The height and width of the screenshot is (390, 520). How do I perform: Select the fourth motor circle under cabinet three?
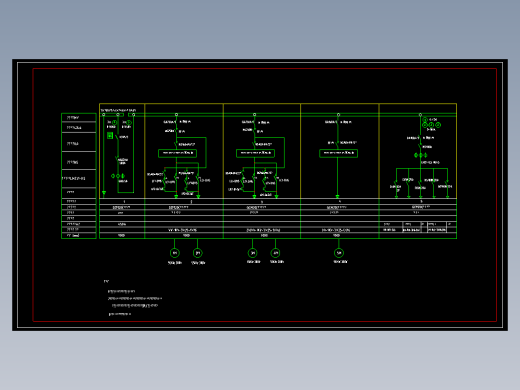(275, 253)
